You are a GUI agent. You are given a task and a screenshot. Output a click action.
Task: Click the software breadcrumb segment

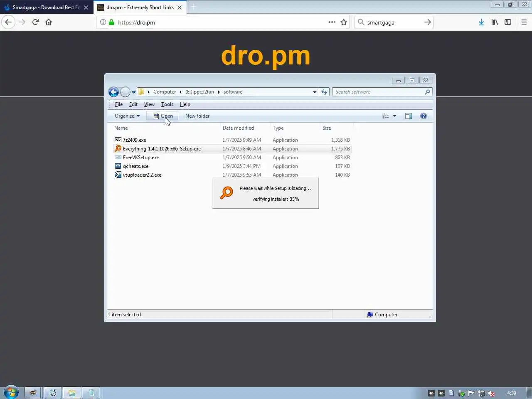(x=233, y=92)
